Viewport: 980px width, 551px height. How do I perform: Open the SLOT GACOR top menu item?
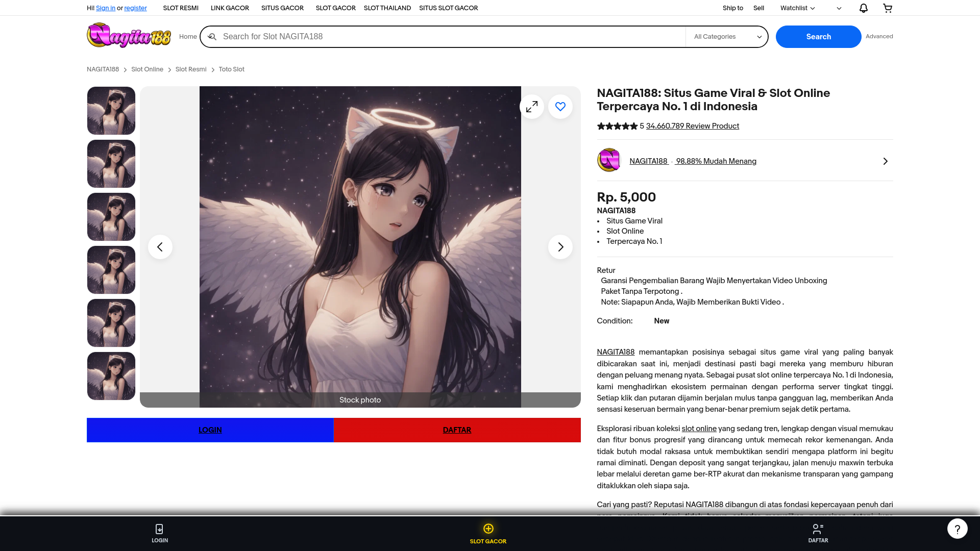click(335, 8)
